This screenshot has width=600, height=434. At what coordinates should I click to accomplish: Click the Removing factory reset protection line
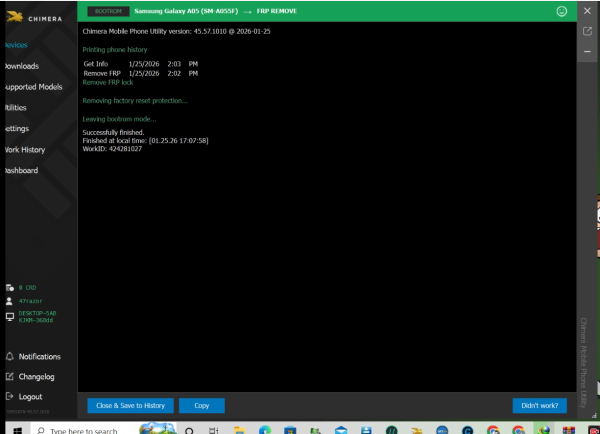click(x=135, y=101)
